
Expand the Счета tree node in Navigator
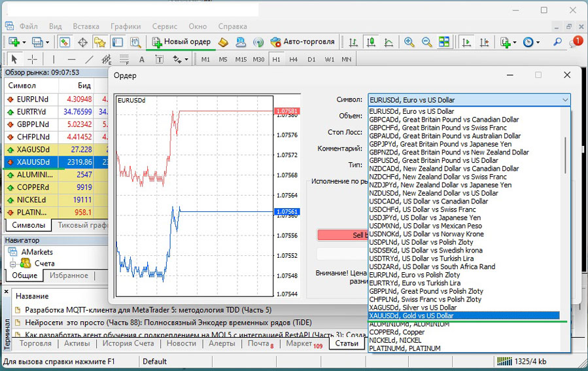[x=12, y=264]
